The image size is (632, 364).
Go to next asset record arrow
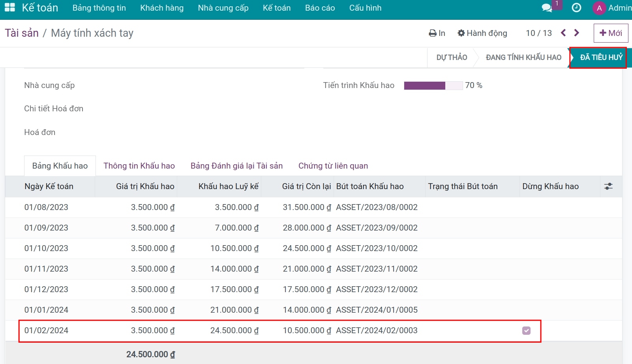pyautogui.click(x=577, y=33)
